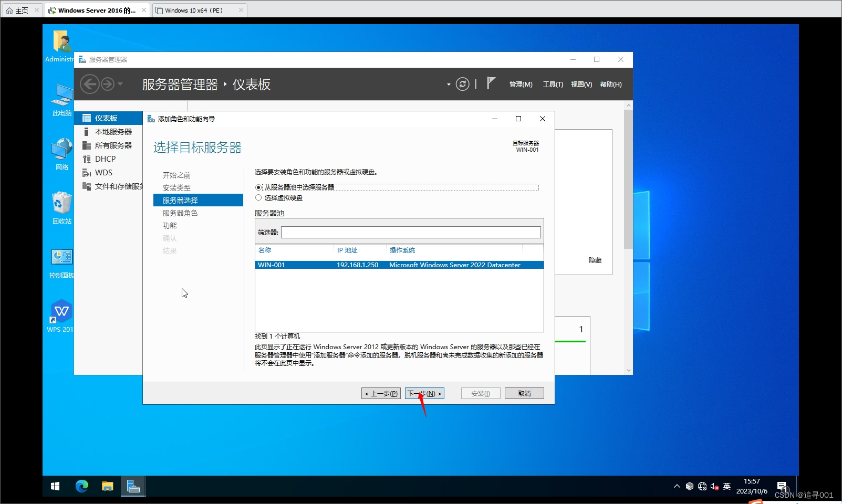The image size is (842, 504).
Task: Open File Explorer from taskbar
Action: (x=108, y=486)
